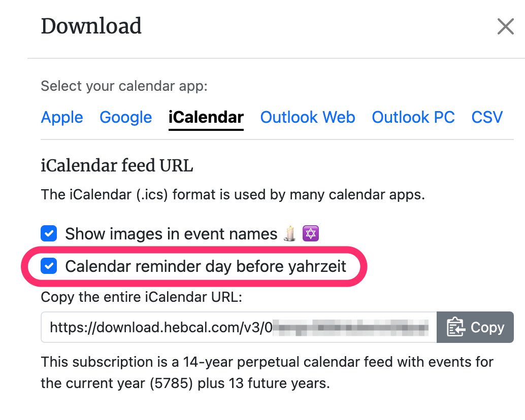
Task: Click the 'Calendar reminder day before yahrzeit' label
Action: coord(206,266)
